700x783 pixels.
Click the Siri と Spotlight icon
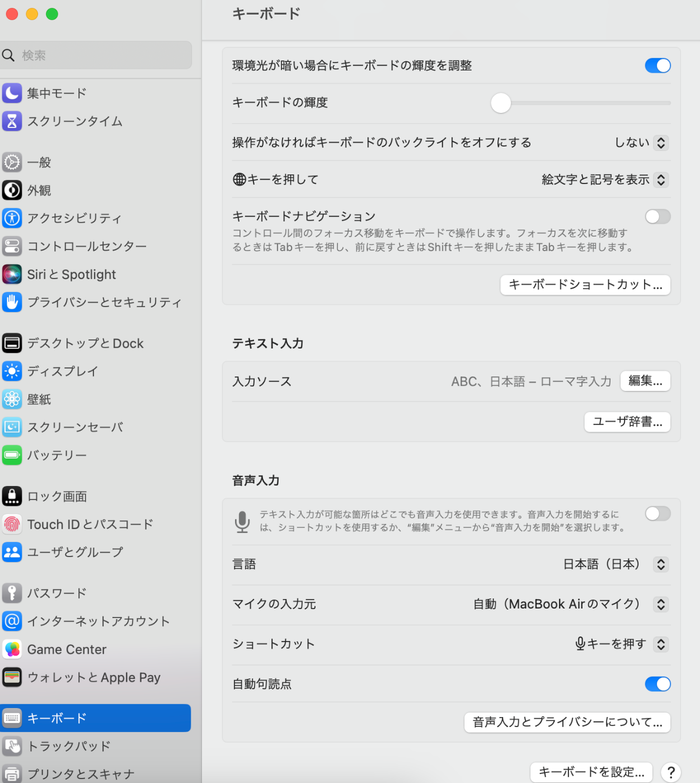tap(12, 274)
